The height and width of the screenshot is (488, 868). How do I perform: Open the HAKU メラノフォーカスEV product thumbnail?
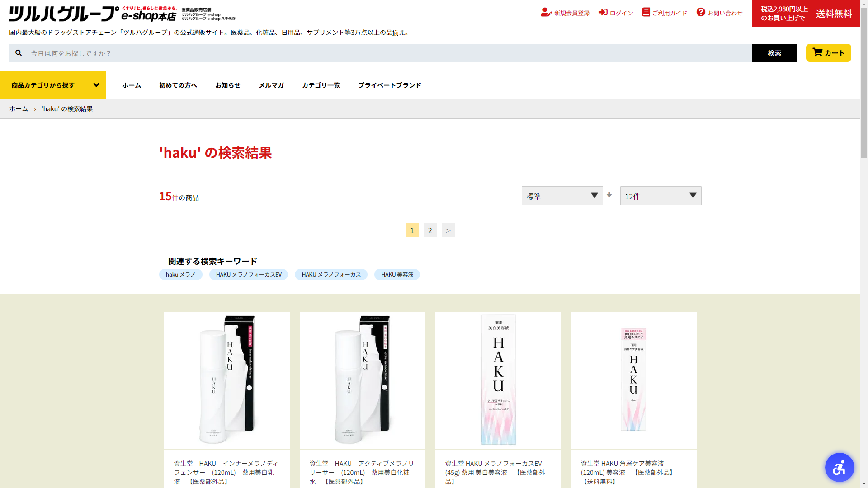[x=498, y=380]
